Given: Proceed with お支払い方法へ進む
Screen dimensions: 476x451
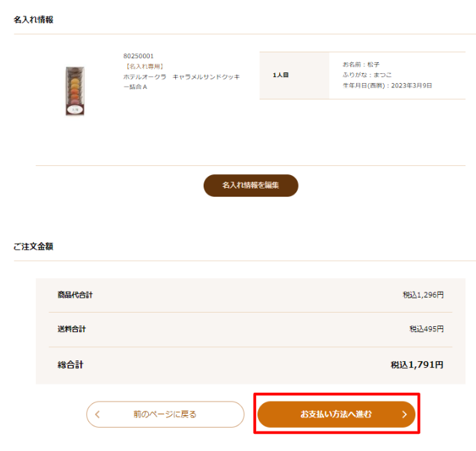Looking at the screenshot, I should coord(336,414).
